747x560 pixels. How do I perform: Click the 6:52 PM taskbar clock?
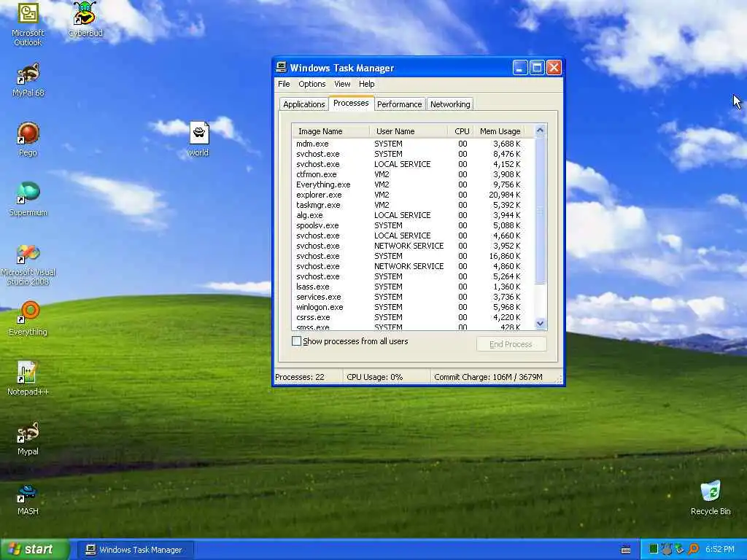click(720, 550)
